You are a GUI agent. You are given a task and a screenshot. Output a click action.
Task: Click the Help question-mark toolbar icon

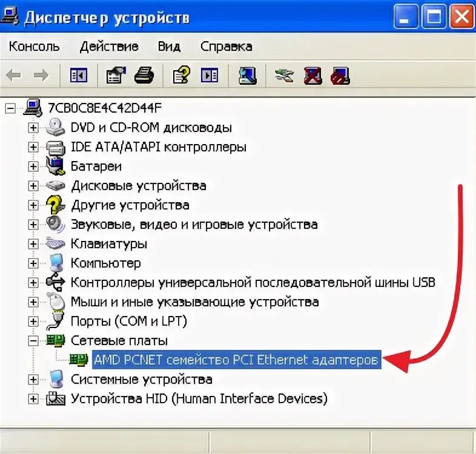(x=182, y=75)
